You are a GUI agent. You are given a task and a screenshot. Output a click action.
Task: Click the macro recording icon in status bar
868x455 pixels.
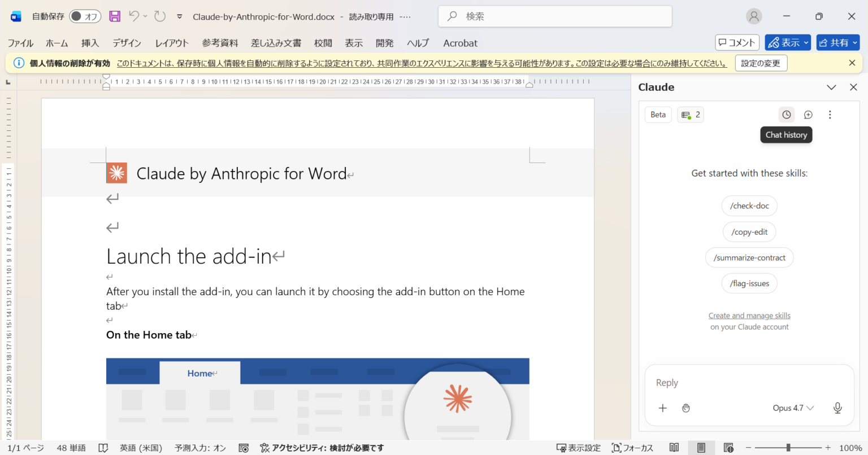tap(244, 448)
